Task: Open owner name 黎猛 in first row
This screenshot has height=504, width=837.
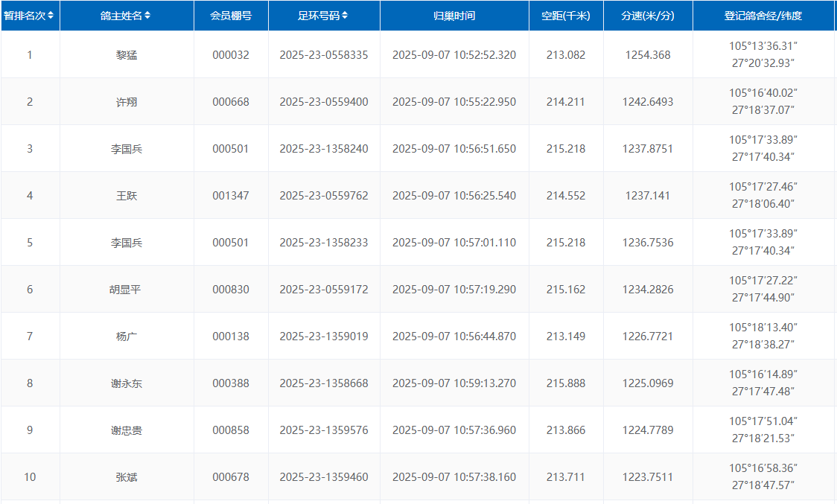Action: [x=127, y=55]
